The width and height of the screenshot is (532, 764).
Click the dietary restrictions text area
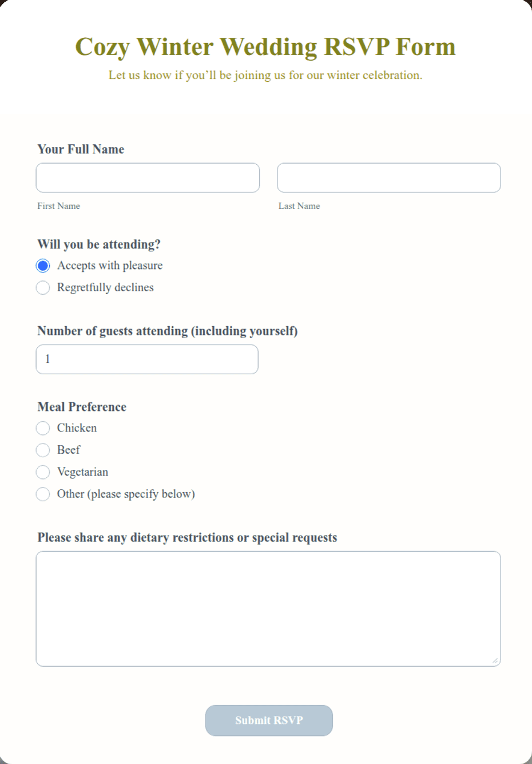click(x=268, y=609)
